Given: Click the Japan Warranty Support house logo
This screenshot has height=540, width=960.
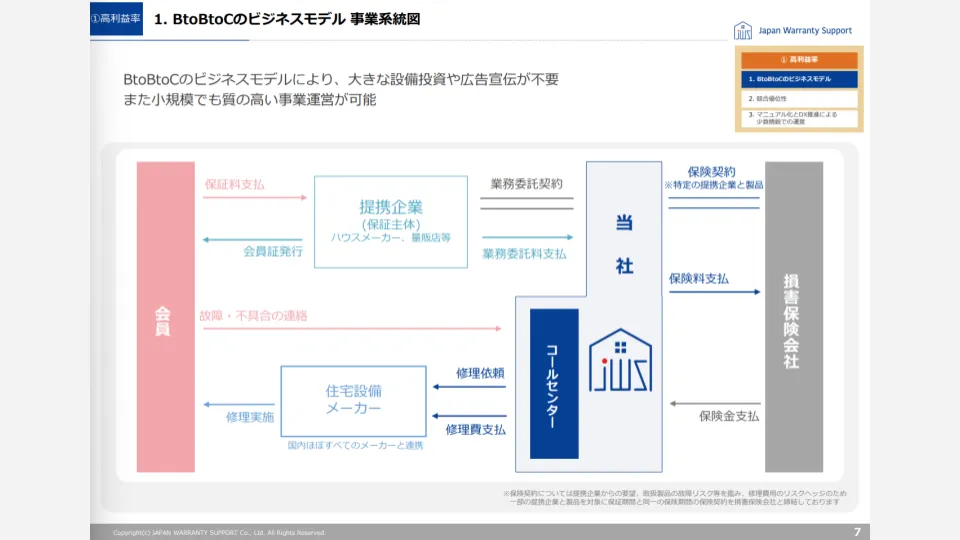Looking at the screenshot, I should click(x=743, y=31).
